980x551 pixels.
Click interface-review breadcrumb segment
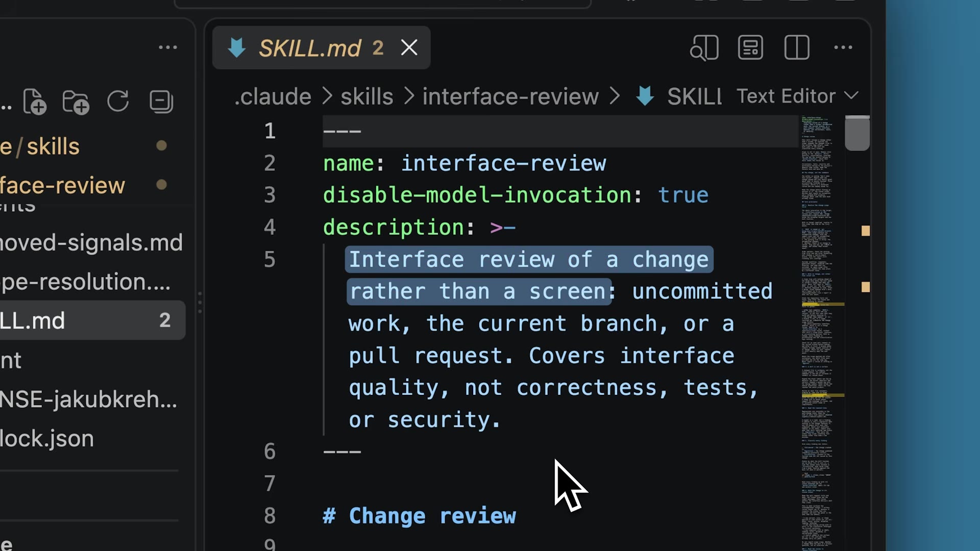(x=510, y=96)
